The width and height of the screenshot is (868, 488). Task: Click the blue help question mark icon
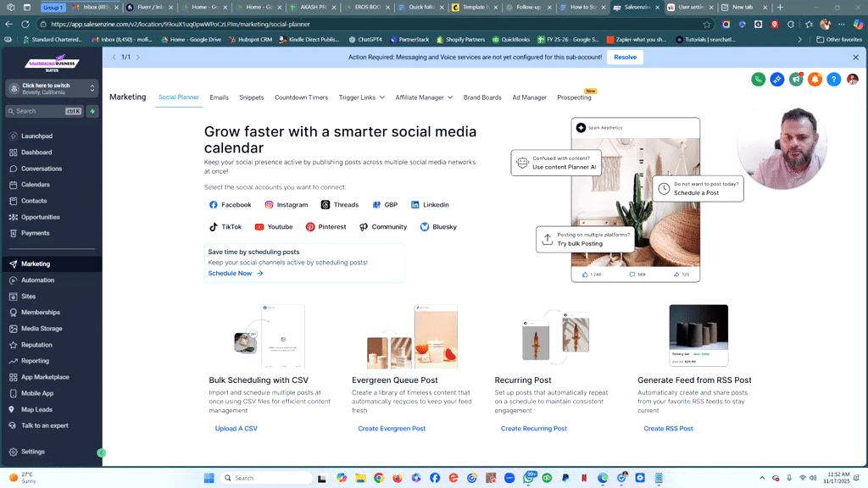click(834, 80)
